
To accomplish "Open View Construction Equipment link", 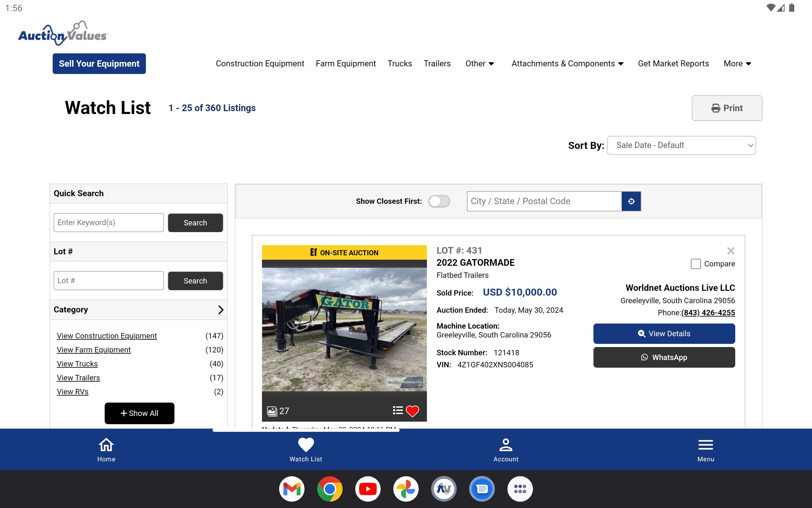I will [107, 336].
